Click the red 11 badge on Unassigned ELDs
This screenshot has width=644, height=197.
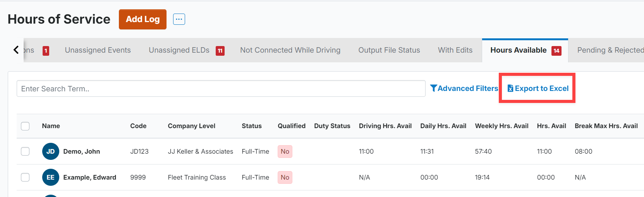220,51
